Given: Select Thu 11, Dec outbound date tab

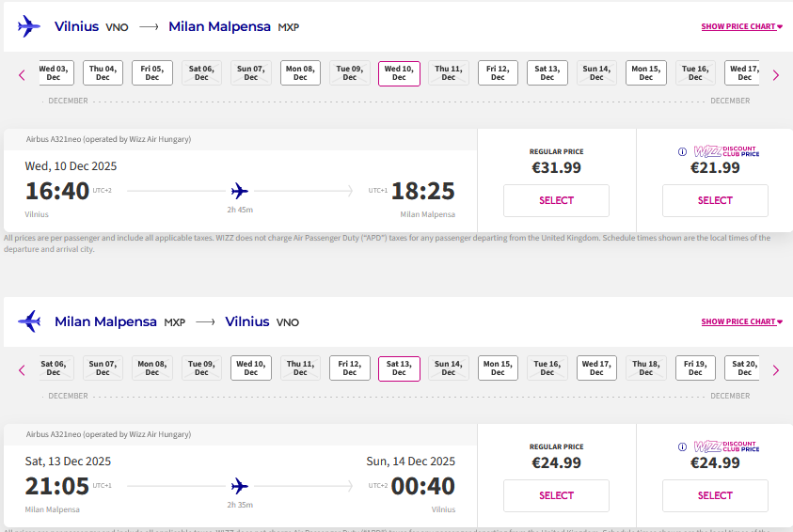Looking at the screenshot, I should 449,73.
